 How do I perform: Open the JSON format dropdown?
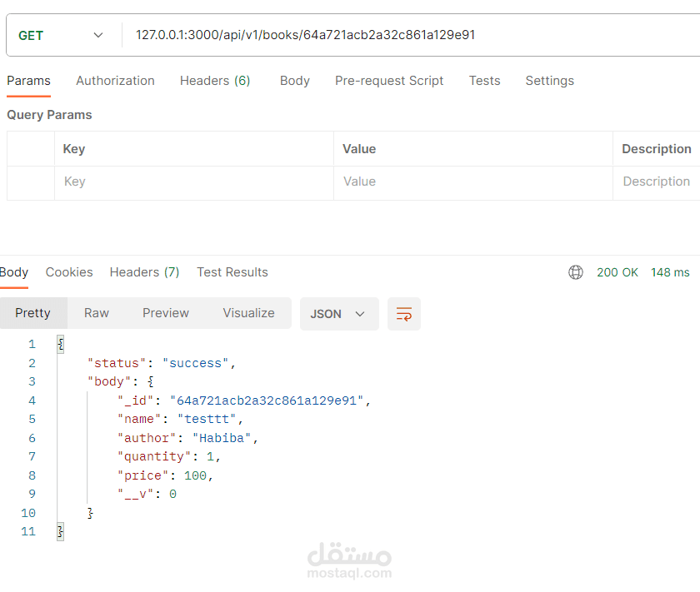[x=338, y=314]
